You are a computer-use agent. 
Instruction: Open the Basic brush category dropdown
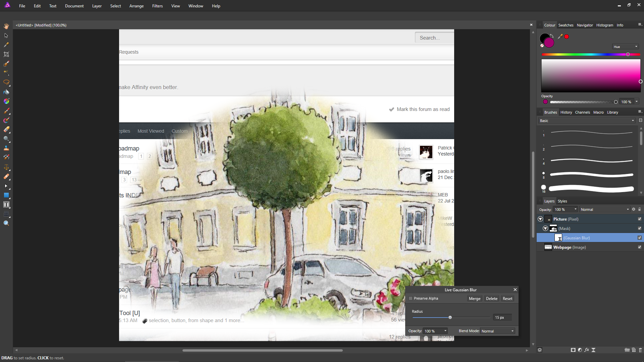pyautogui.click(x=587, y=121)
